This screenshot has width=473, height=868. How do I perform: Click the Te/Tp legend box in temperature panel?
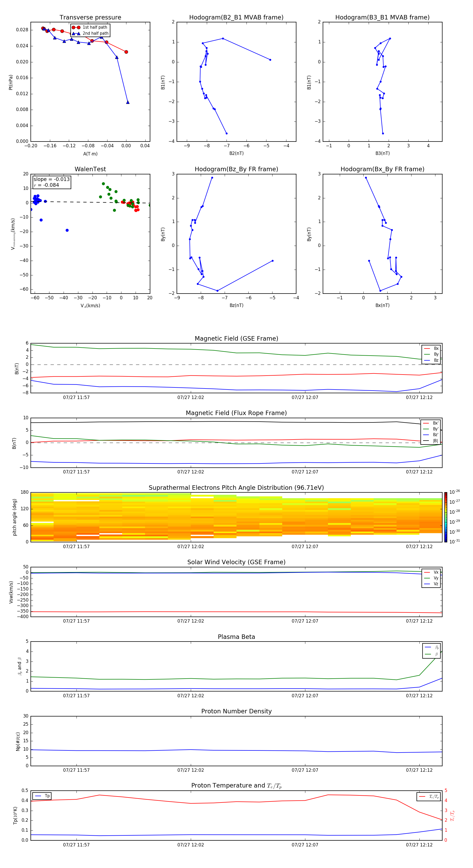click(429, 796)
